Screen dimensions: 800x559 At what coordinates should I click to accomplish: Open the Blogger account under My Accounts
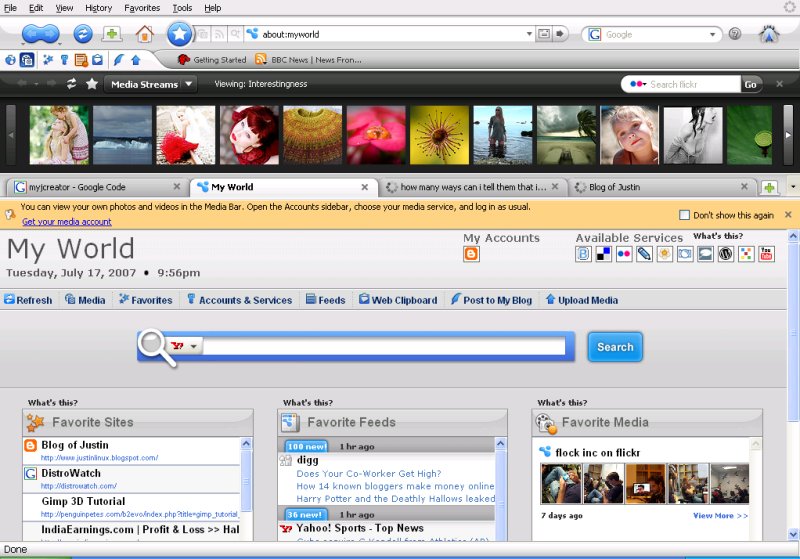[472, 254]
